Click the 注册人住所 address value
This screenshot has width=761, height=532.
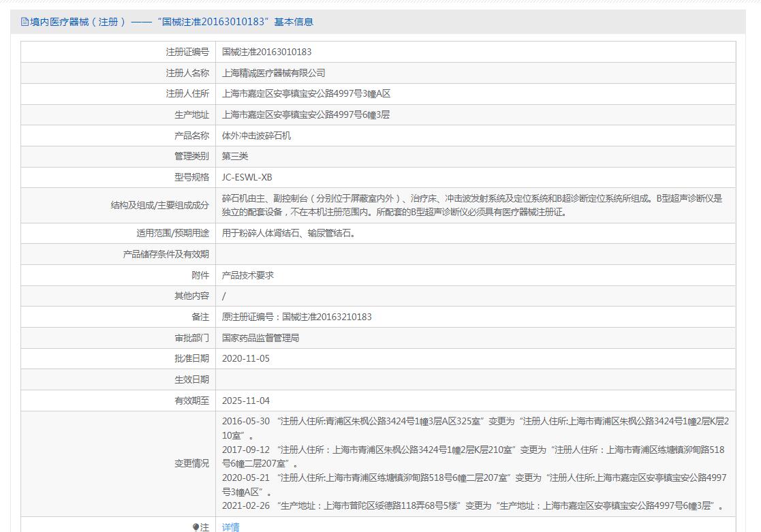pos(306,94)
